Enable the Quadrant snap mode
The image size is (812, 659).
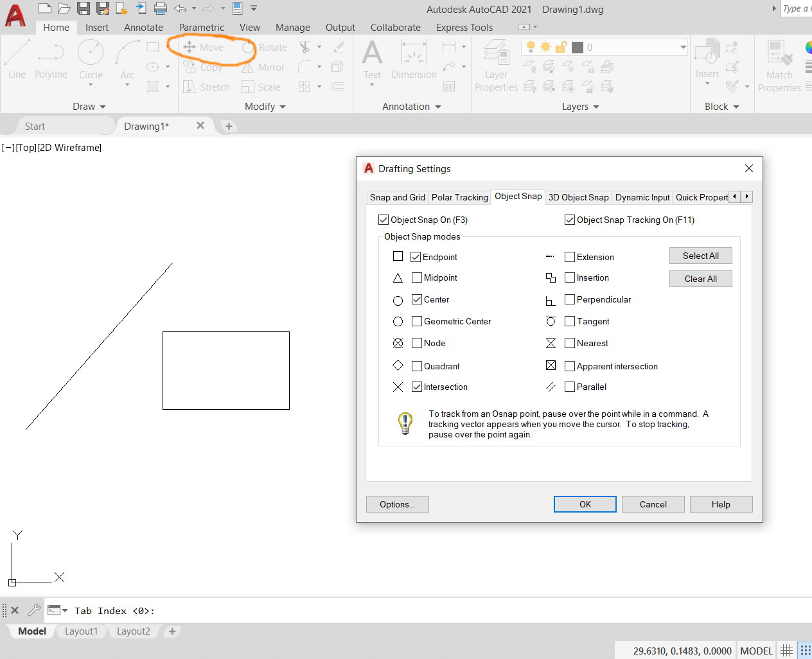pos(417,366)
